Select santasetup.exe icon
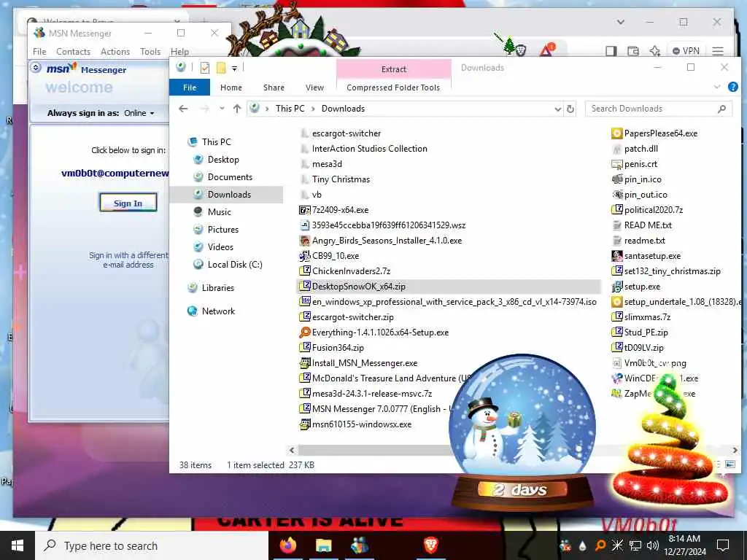This screenshot has width=747, height=560. [617, 256]
